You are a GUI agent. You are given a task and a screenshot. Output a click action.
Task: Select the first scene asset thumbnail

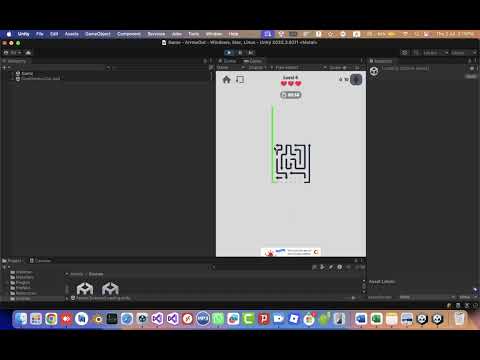(x=85, y=289)
